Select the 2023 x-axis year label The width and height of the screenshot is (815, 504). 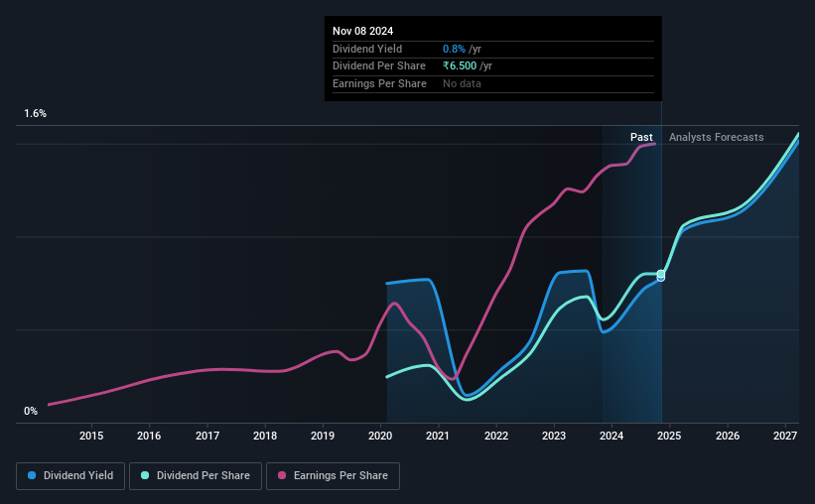[x=554, y=436]
